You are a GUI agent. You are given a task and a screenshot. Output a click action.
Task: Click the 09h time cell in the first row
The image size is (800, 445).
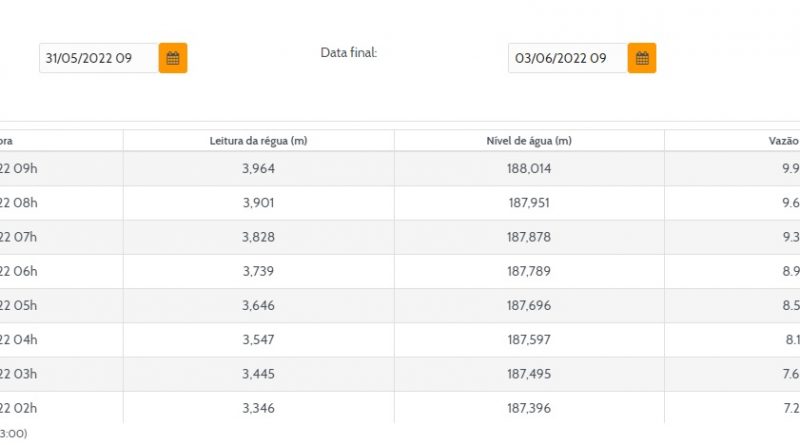[20, 168]
